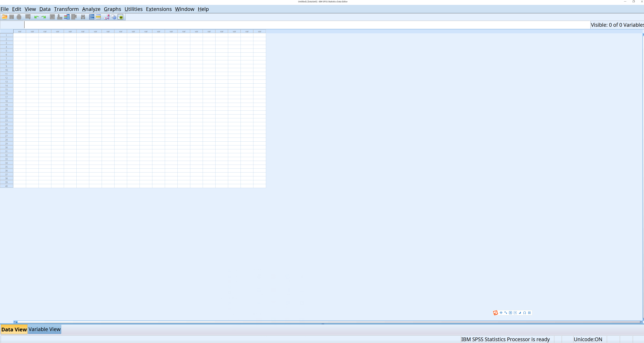Open the Transform menu

(66, 9)
